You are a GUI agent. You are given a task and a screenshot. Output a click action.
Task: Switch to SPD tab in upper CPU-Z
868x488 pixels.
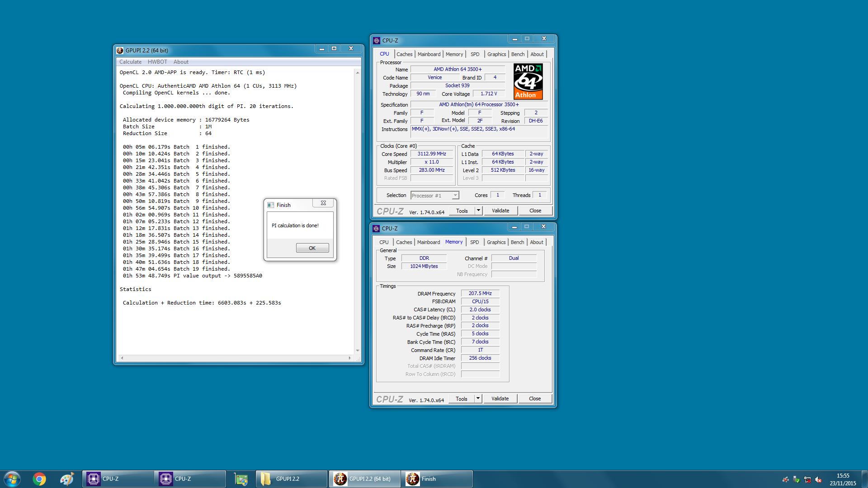[475, 54]
